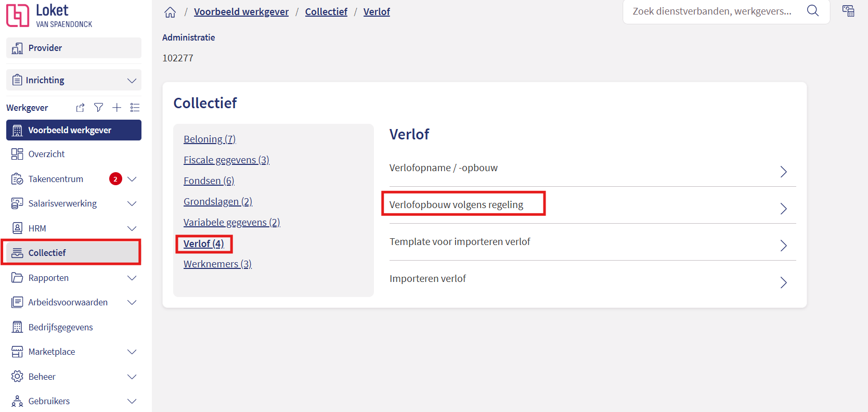Click the Rapporten folder icon

pos(17,278)
